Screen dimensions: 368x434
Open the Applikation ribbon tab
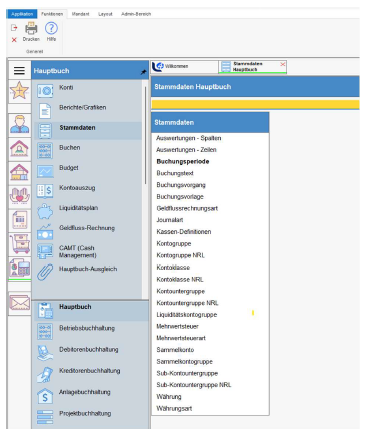(x=22, y=14)
